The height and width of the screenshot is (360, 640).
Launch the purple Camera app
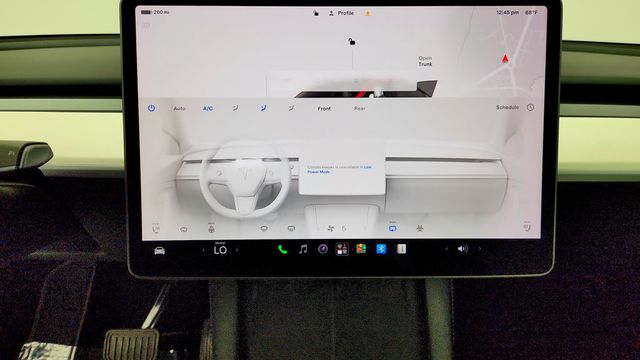pyautogui.click(x=323, y=249)
